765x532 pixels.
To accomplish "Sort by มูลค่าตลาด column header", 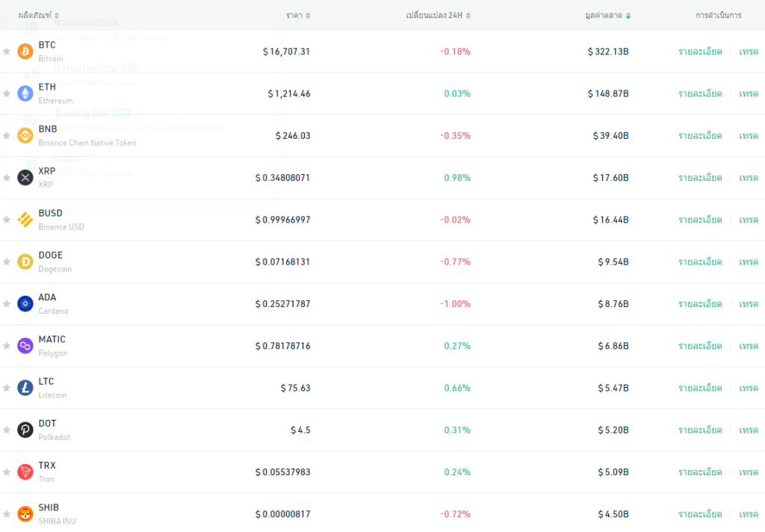I will coord(608,16).
